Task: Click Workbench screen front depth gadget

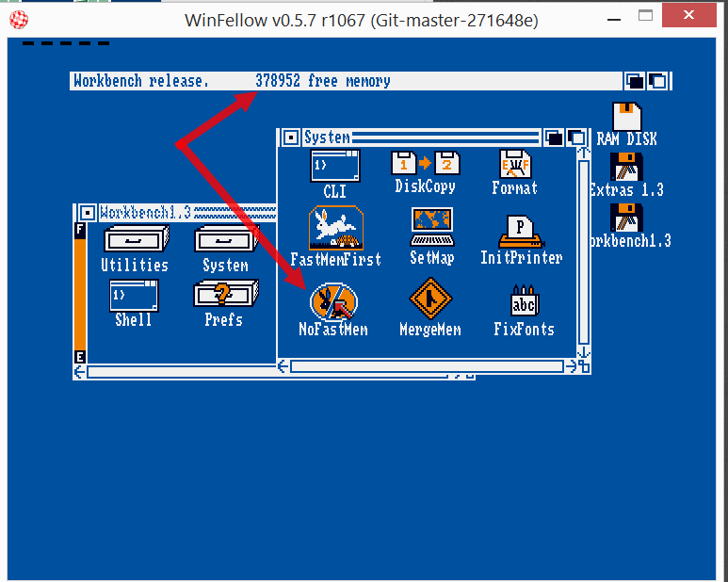Action: coord(658,81)
